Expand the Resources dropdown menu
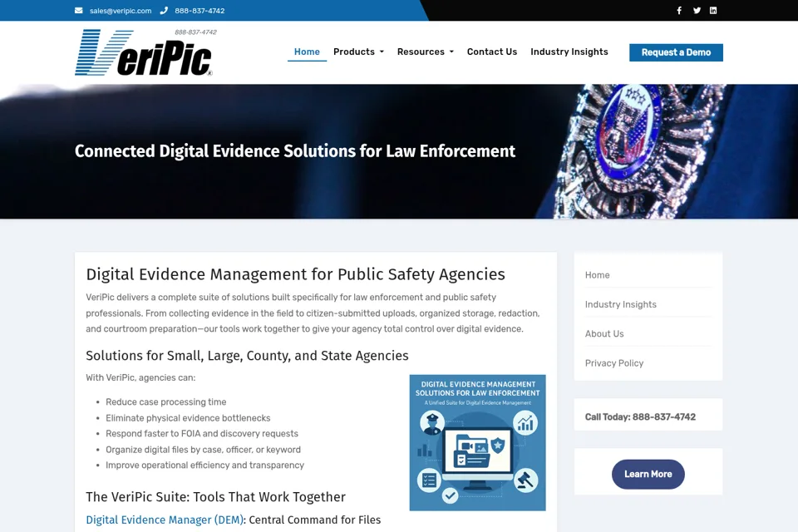The width and height of the screenshot is (798, 532). point(426,52)
